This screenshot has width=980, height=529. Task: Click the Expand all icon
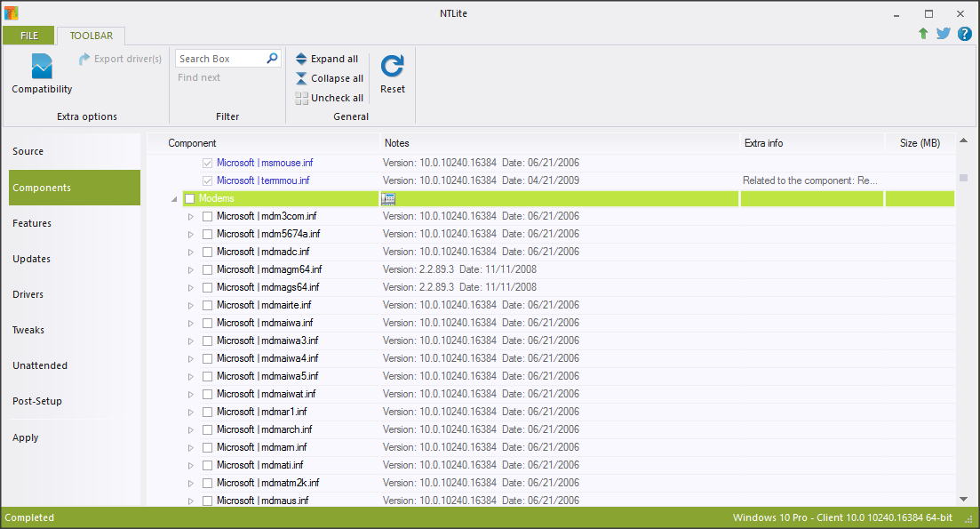coord(302,59)
